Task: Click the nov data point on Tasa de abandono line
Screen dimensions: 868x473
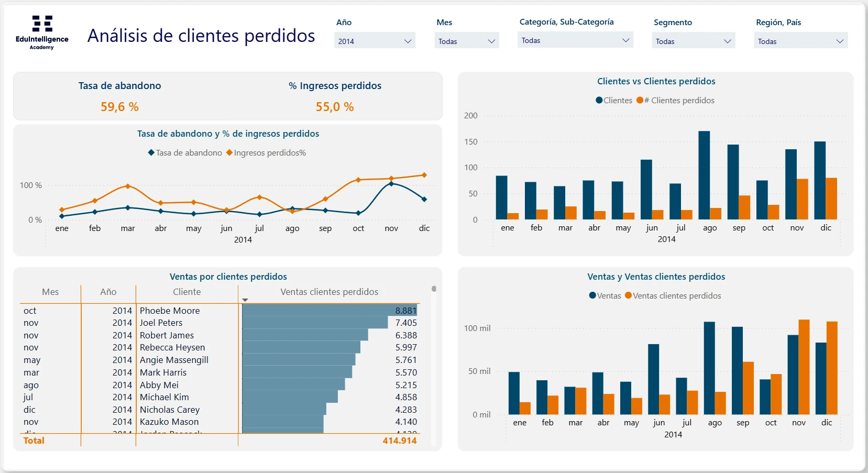Action: click(x=391, y=184)
